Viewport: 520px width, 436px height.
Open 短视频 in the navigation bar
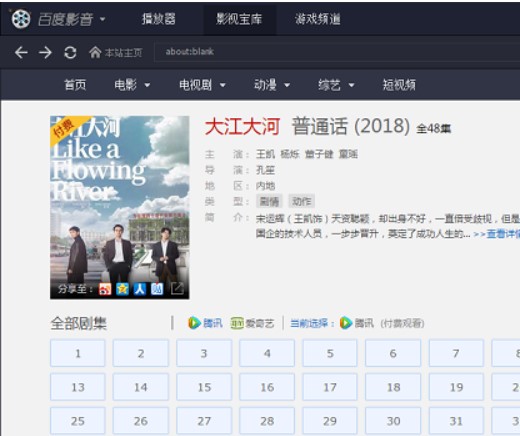[x=399, y=85]
